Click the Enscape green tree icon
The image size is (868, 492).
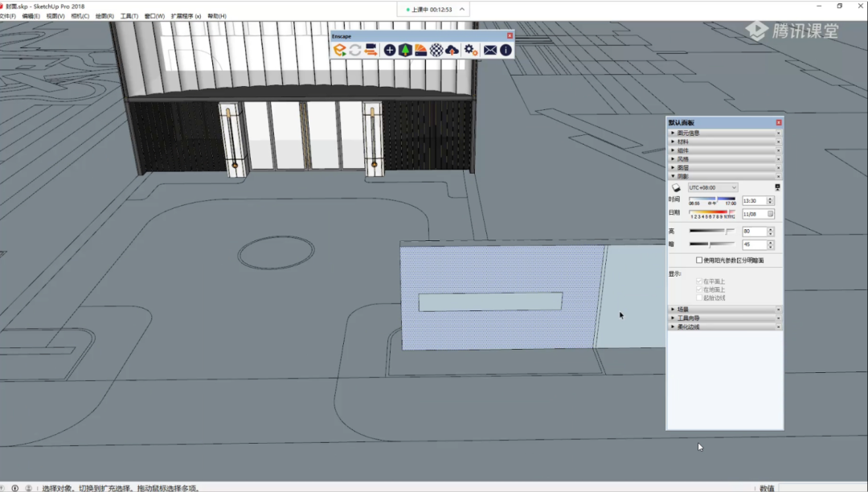tap(405, 50)
